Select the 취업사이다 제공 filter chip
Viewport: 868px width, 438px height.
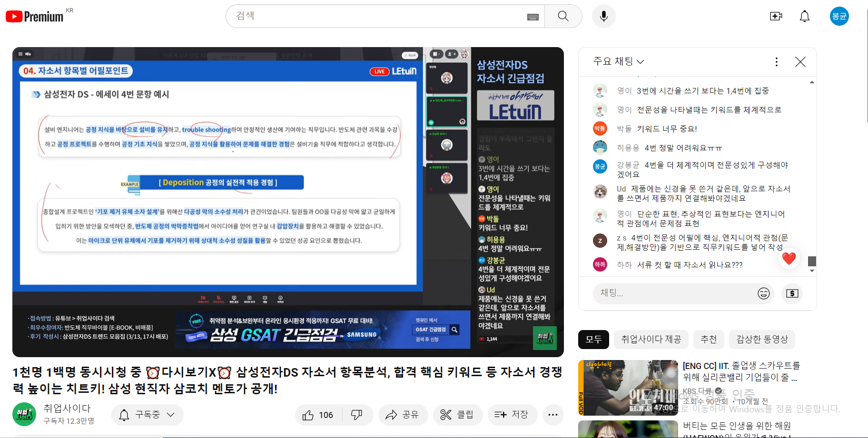(651, 340)
